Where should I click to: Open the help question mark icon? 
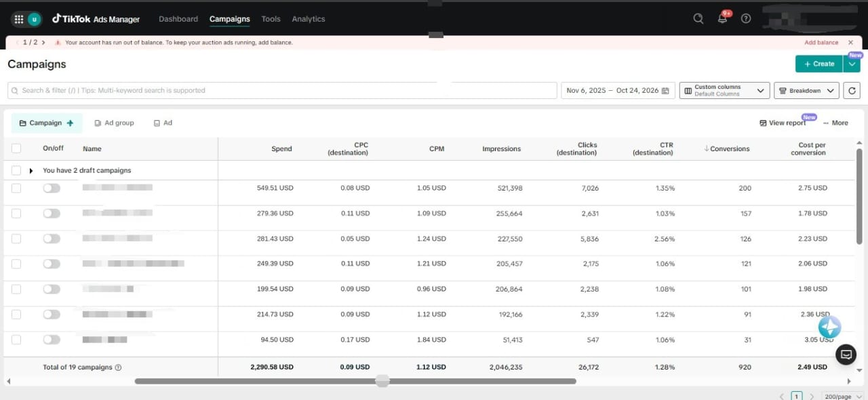[746, 19]
